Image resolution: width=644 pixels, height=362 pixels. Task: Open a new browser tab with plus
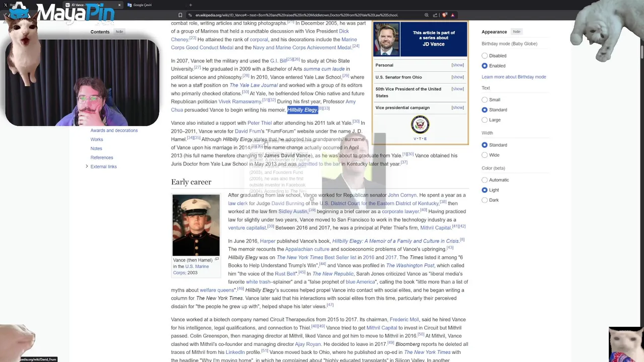(190, 5)
